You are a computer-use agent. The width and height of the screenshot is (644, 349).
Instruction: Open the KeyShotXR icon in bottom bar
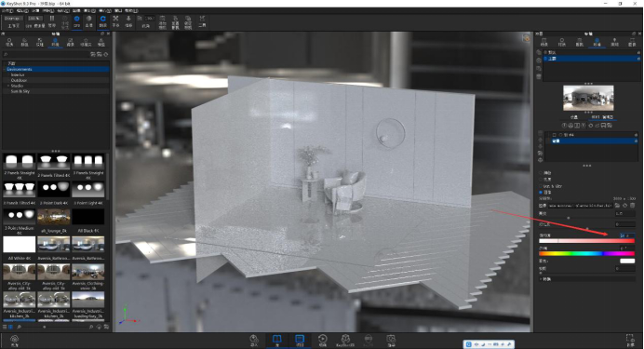pos(345,339)
